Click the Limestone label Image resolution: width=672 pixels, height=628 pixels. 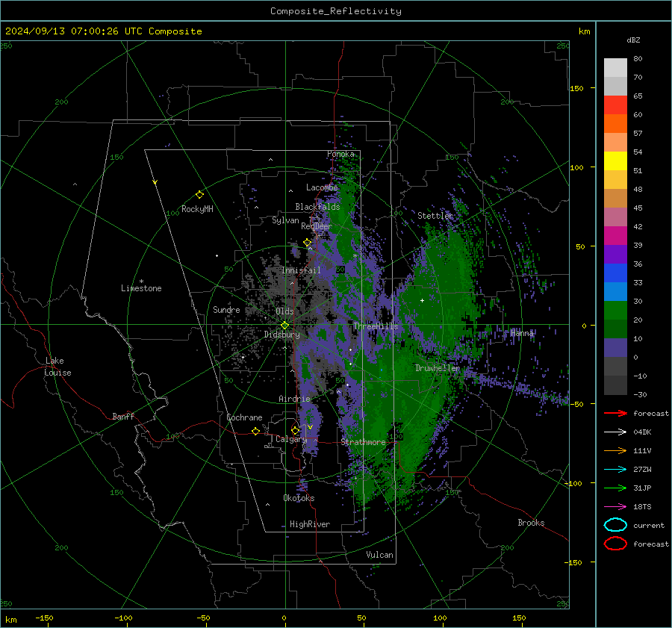point(141,288)
